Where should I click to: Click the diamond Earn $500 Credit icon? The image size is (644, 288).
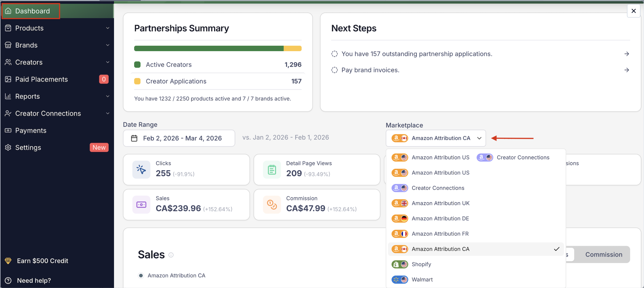tap(8, 261)
